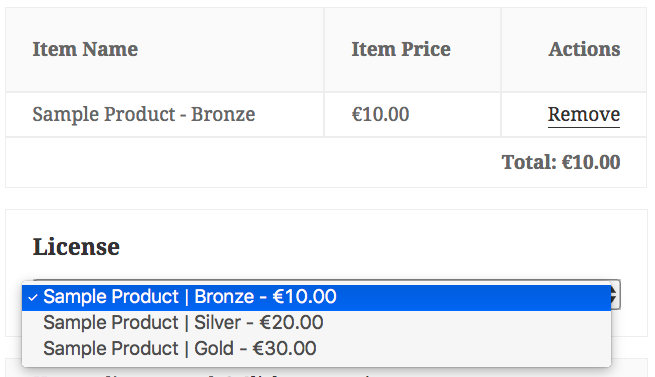The image size is (655, 377).
Task: Pick the €30.00 priced license entry
Action: click(x=317, y=349)
